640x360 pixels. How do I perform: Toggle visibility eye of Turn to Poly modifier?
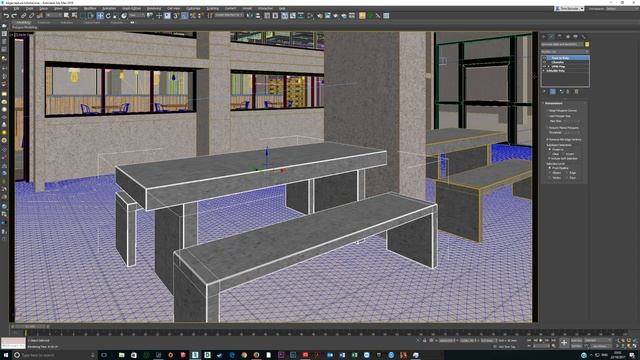(544, 58)
